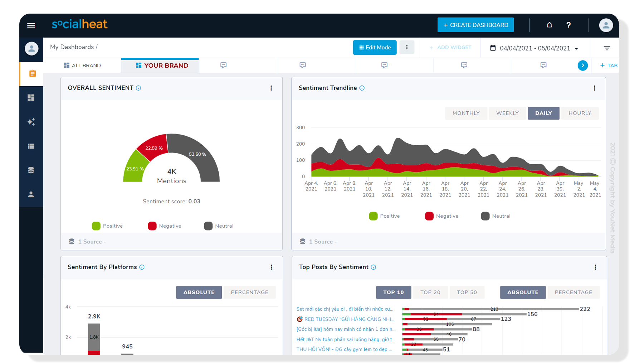Switch trendline to Hourly

click(x=580, y=113)
